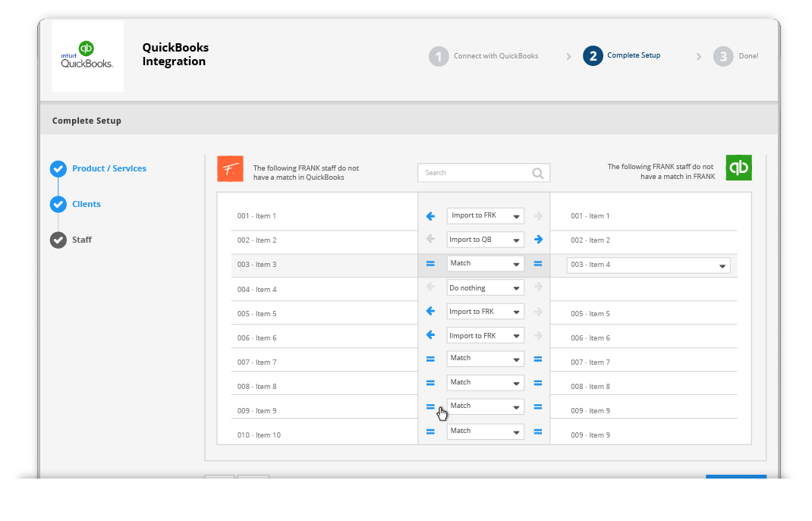This screenshot has width=812, height=521.
Task: Select the 002 - Item 2 entry in the QuickBooks list
Action: click(x=590, y=240)
